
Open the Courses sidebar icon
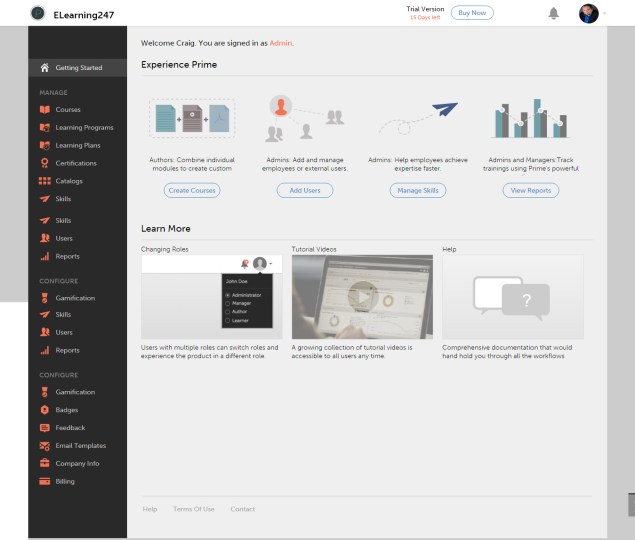click(44, 109)
